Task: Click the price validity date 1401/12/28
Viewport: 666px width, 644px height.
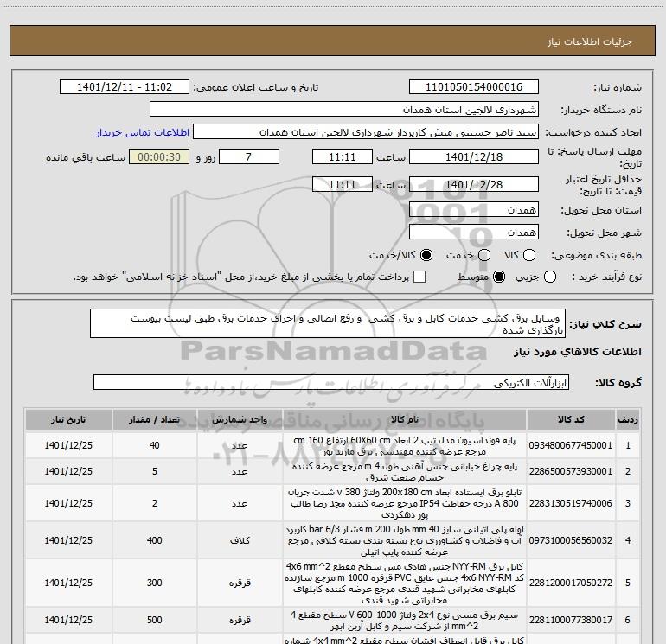Action: (474, 184)
